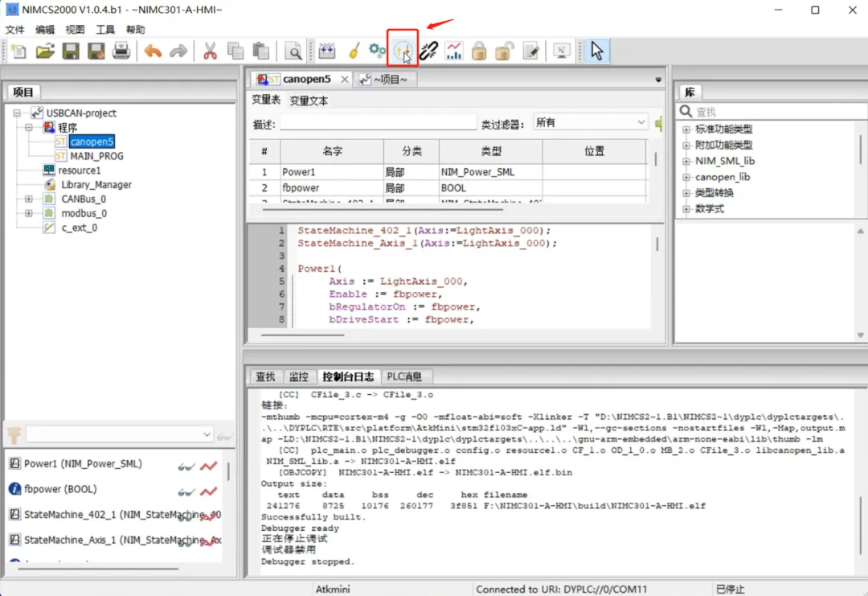Click the save project icon
Viewport: 868px width, 596px height.
[70, 51]
